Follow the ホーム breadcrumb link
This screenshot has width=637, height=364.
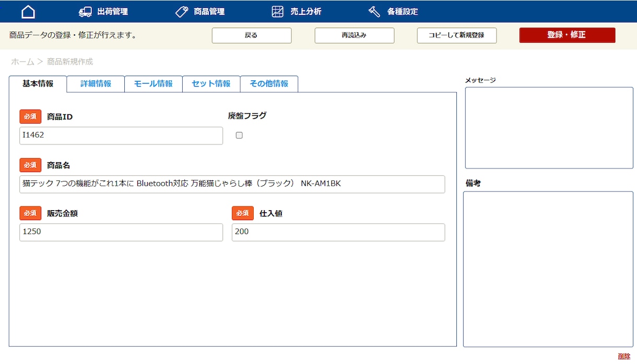22,62
